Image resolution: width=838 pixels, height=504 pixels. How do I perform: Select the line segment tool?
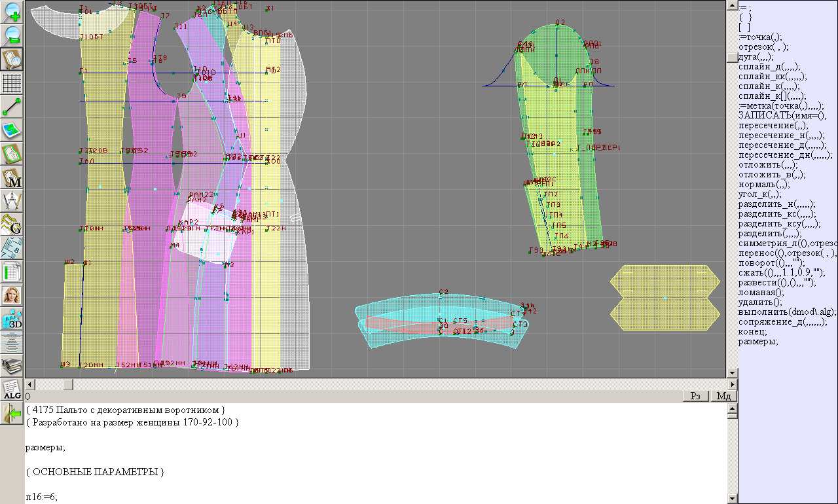[x=12, y=107]
